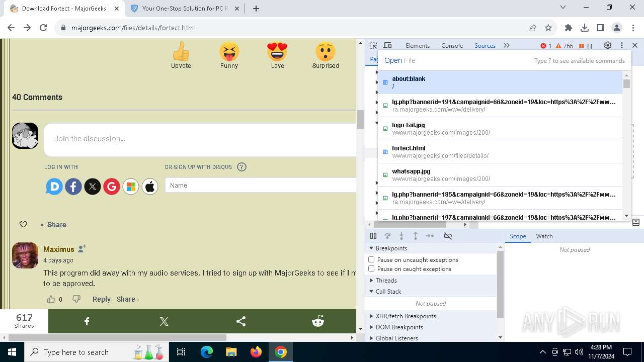Select the Scope tab

(518, 236)
